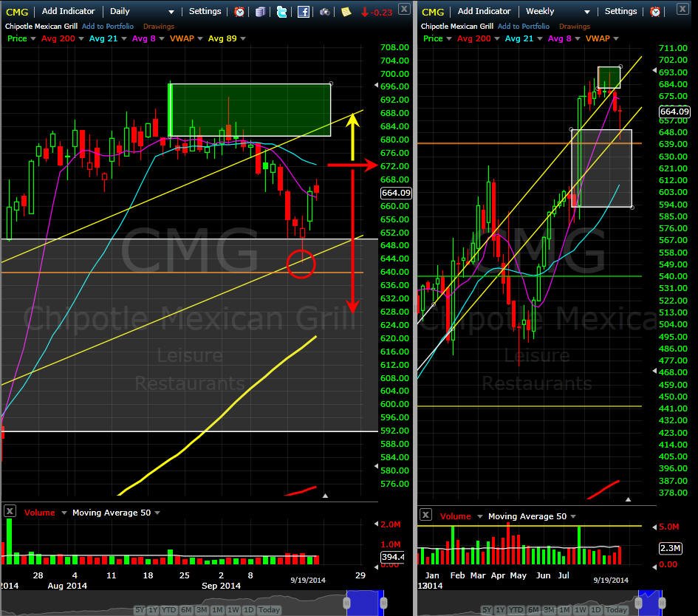Close the Daily chart Volume panel
The image size is (698, 616).
tap(10, 511)
